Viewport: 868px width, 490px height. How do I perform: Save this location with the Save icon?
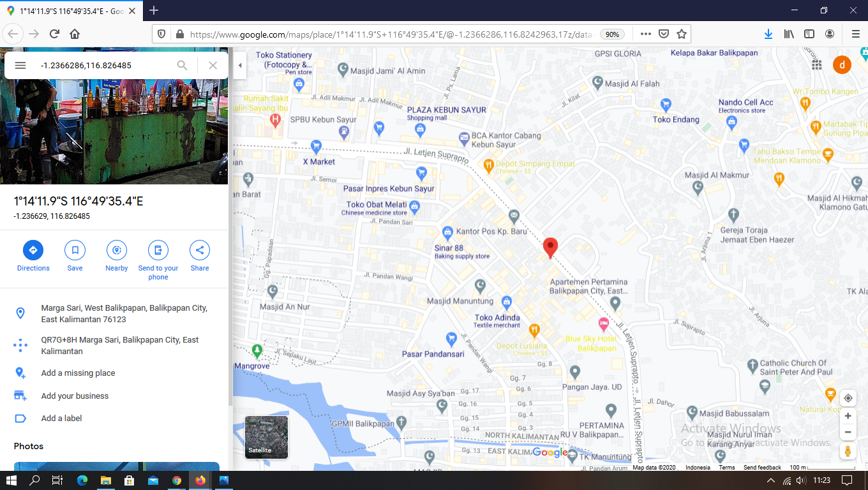pos(75,250)
